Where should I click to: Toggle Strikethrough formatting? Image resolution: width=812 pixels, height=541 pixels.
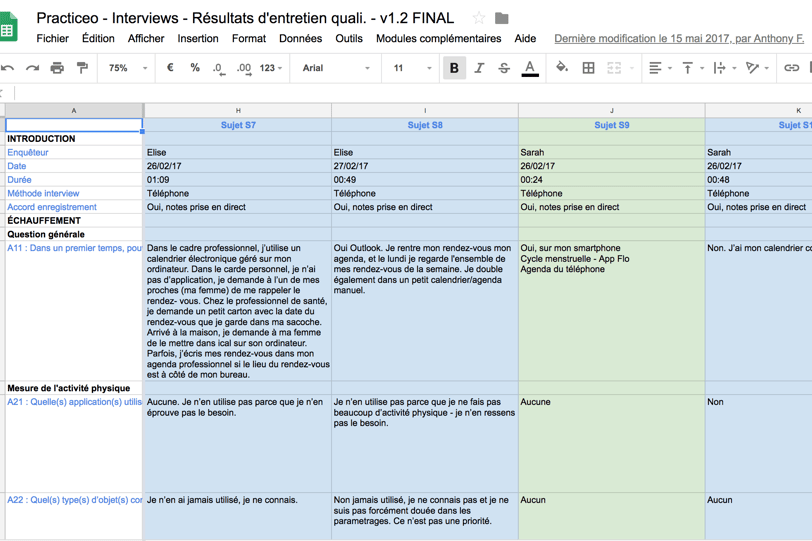(x=504, y=68)
